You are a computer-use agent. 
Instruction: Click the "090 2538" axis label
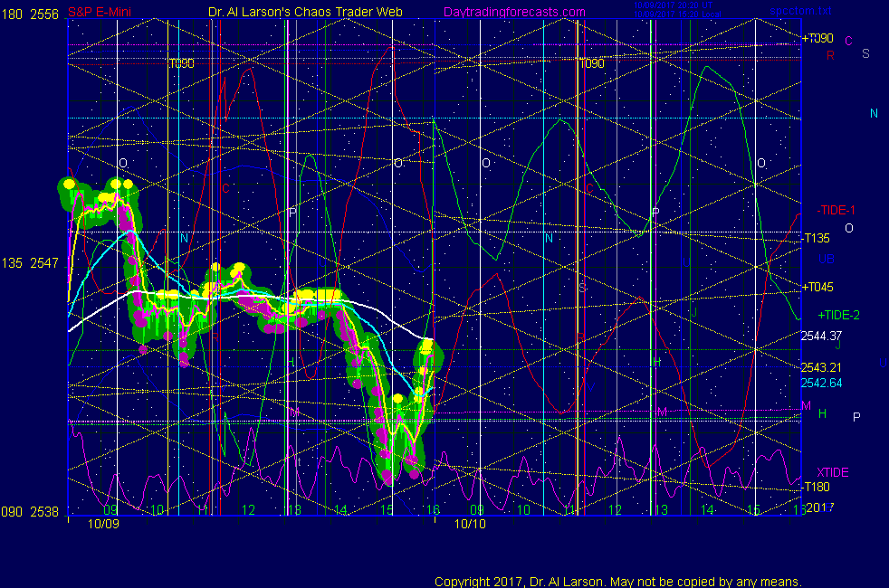[x=31, y=511]
